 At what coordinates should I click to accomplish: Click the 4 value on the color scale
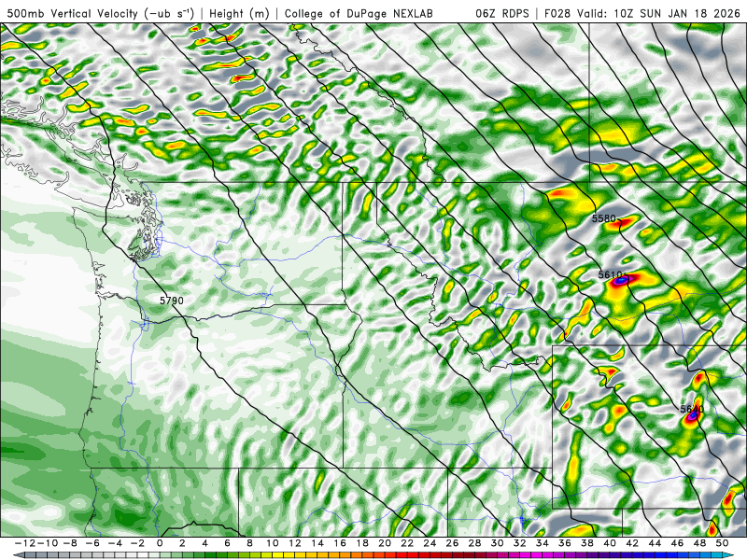point(204,543)
